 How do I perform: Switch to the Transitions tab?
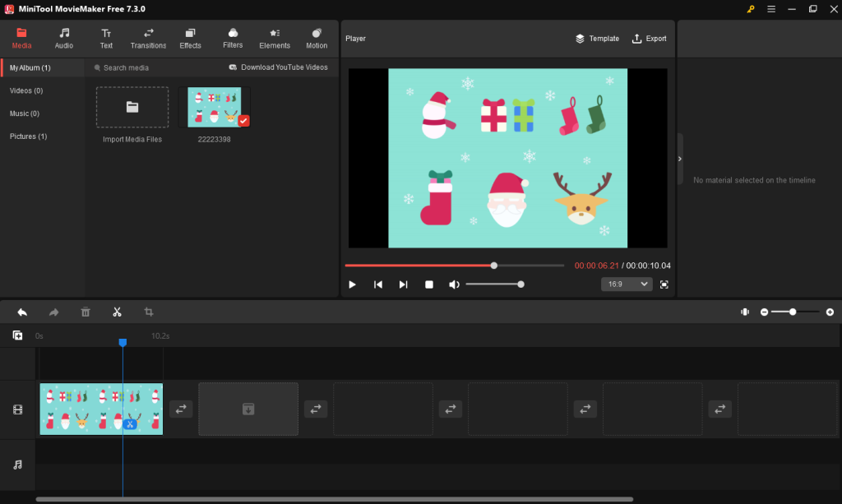click(x=148, y=39)
